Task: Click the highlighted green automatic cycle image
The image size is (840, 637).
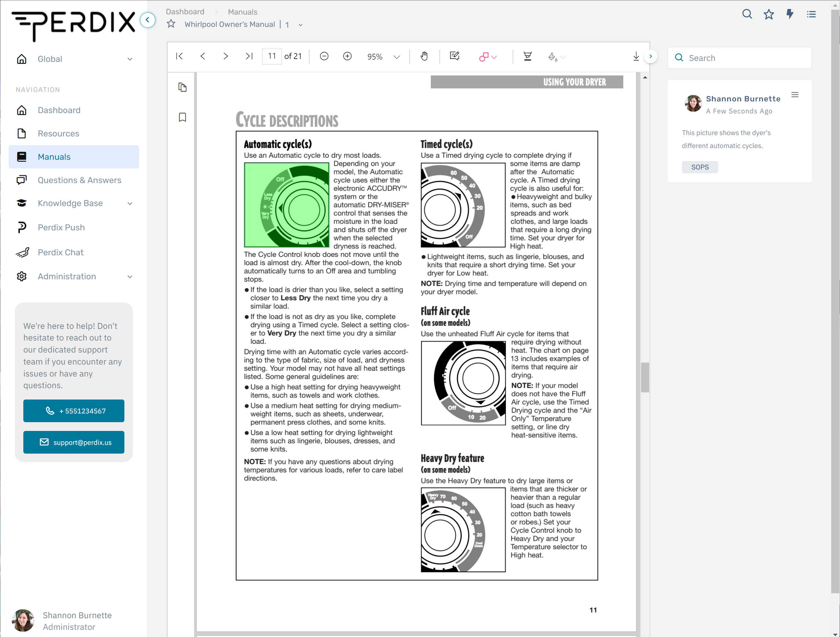Action: [286, 205]
